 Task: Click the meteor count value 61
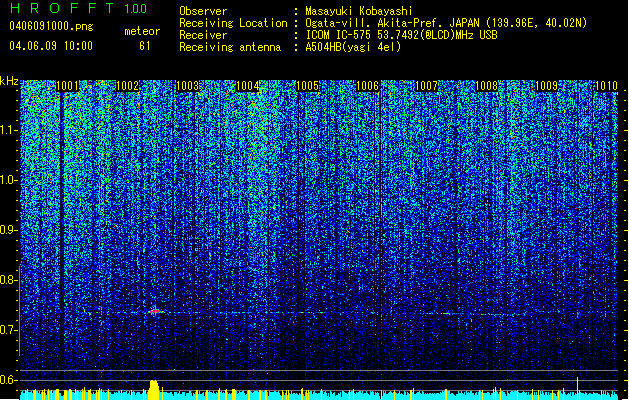coord(145,46)
